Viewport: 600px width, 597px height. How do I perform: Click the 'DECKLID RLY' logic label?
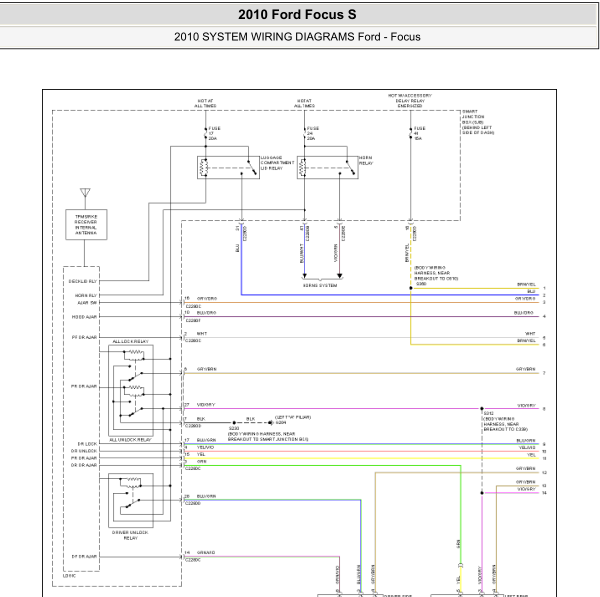(x=83, y=281)
